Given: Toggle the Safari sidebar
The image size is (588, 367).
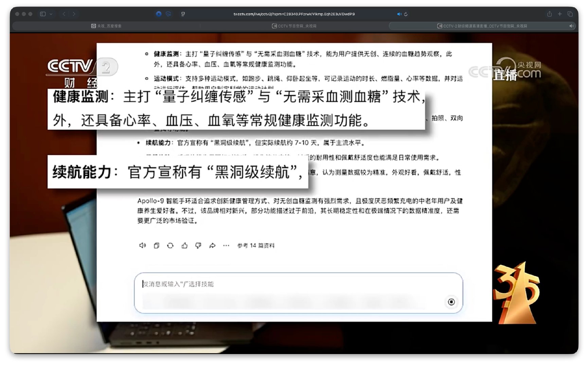Looking at the screenshot, I should (43, 14).
